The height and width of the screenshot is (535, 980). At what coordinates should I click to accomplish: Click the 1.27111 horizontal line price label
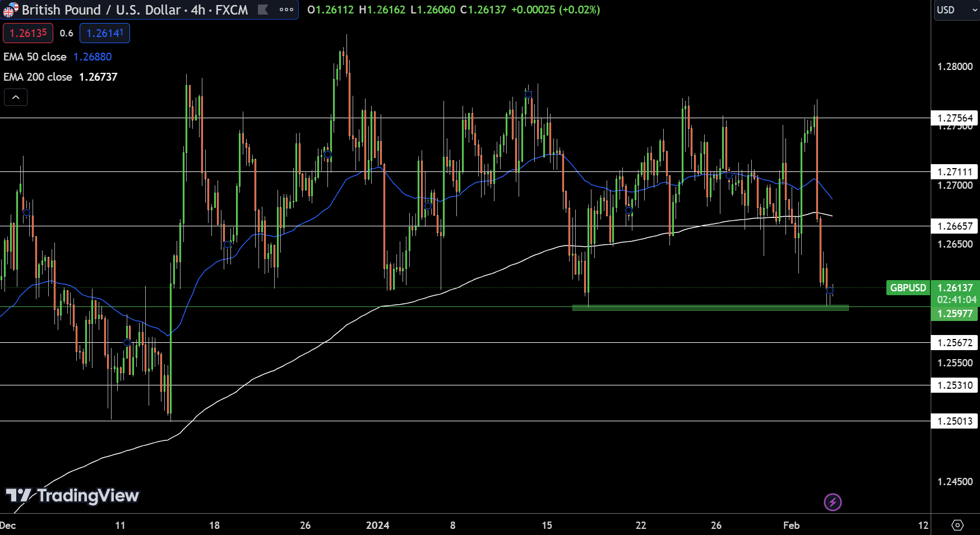point(955,172)
